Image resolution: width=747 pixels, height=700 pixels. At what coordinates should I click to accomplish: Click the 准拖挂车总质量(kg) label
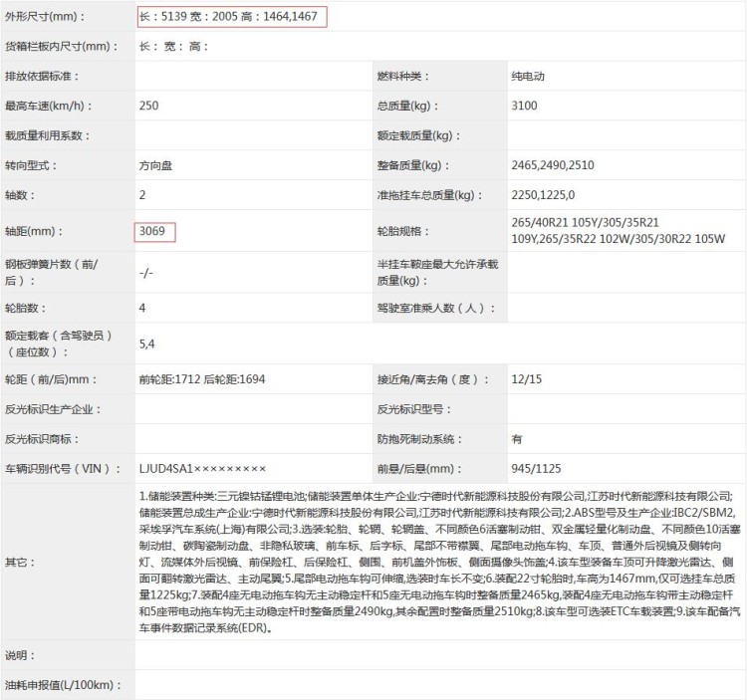[x=429, y=195]
